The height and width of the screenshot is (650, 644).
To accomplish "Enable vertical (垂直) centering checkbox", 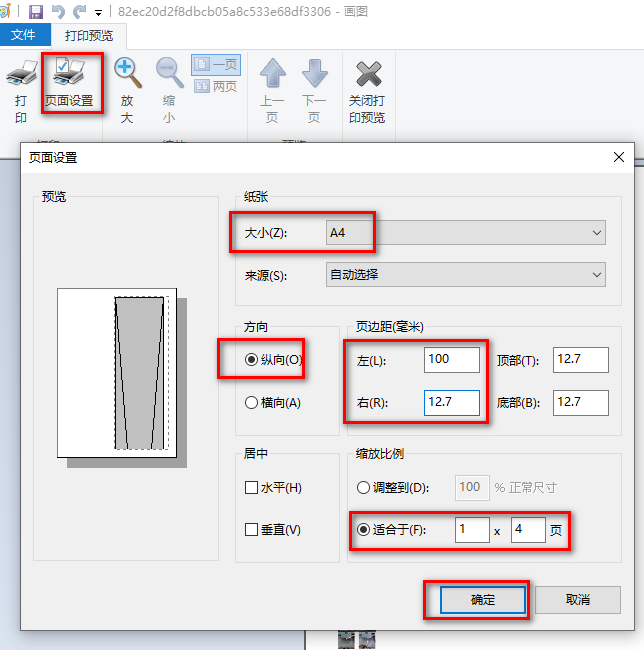I will [252, 529].
